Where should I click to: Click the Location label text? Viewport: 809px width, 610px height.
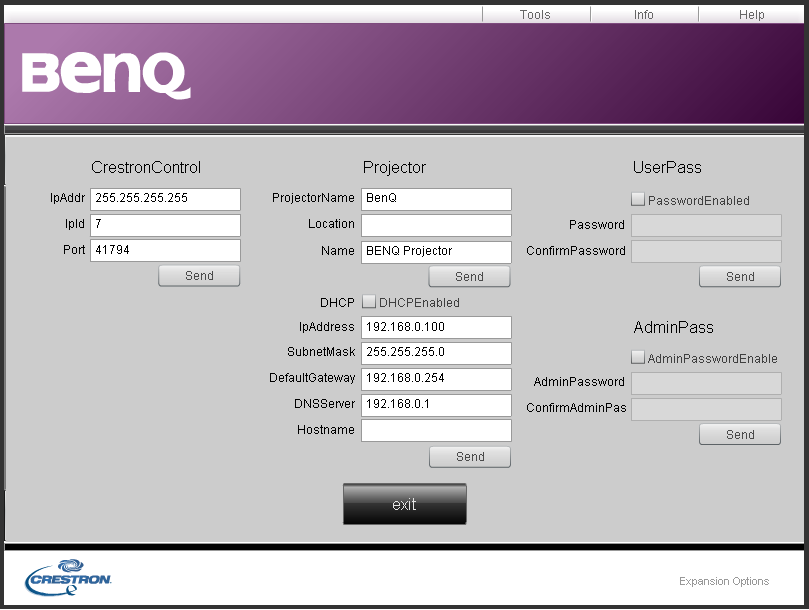click(x=331, y=223)
